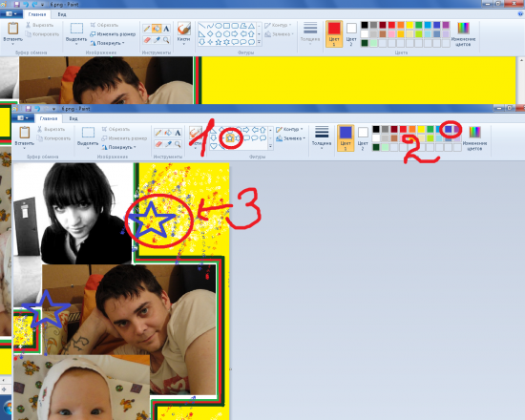525x420 pixels.
Task: Choose the Curve shape in back window gallery
Action: (210, 26)
